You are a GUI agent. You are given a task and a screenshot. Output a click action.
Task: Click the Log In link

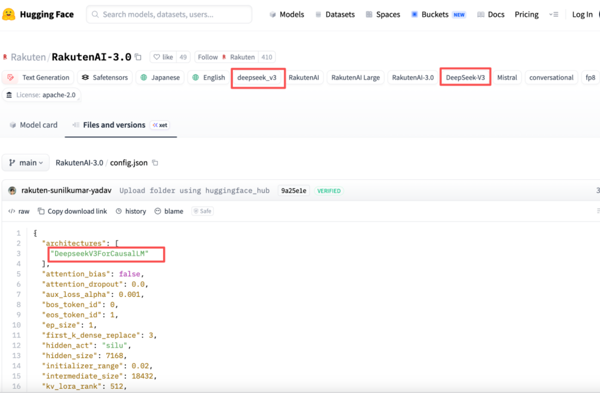pyautogui.click(x=582, y=15)
